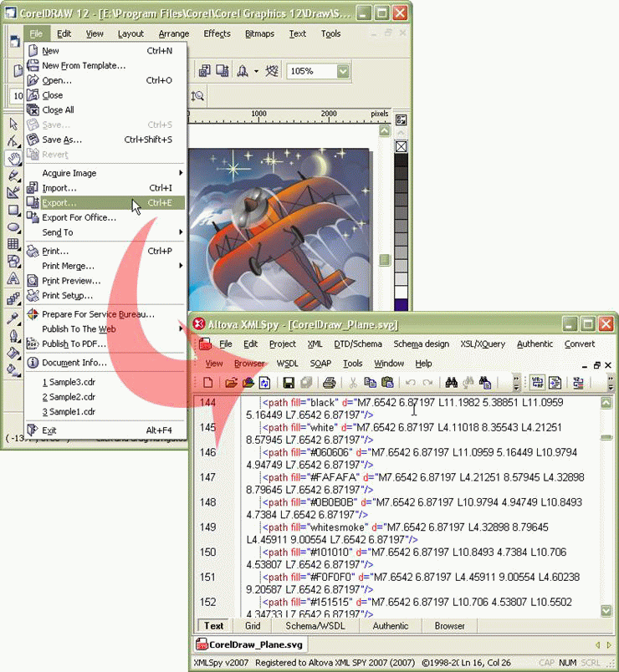Image resolution: width=619 pixels, height=672 pixels.
Task: Choose Export in the File menu
Action: point(105,203)
